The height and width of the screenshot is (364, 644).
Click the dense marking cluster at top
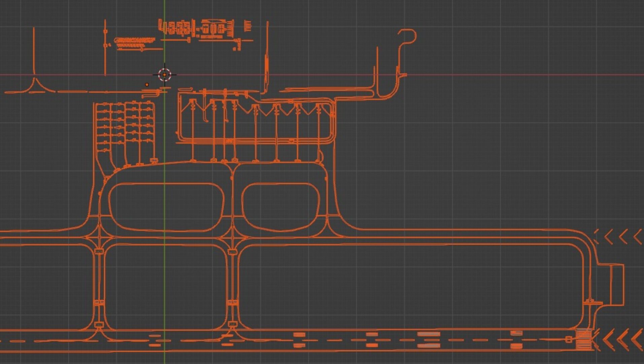point(195,28)
